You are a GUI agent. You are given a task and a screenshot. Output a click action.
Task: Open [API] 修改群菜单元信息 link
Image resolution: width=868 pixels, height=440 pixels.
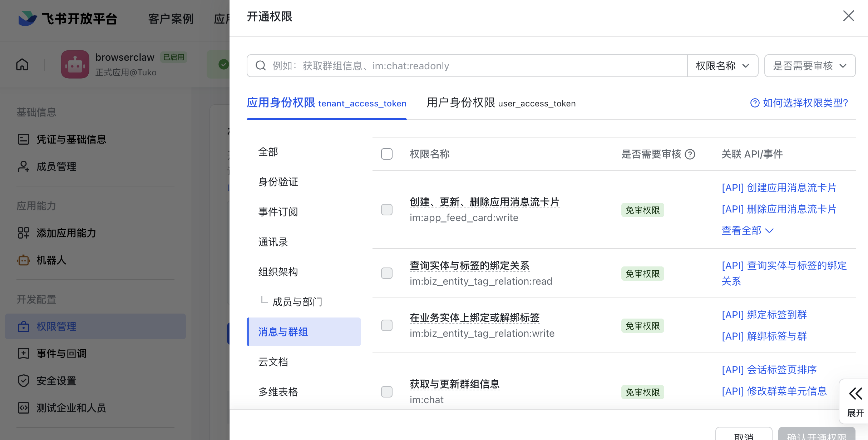click(774, 391)
